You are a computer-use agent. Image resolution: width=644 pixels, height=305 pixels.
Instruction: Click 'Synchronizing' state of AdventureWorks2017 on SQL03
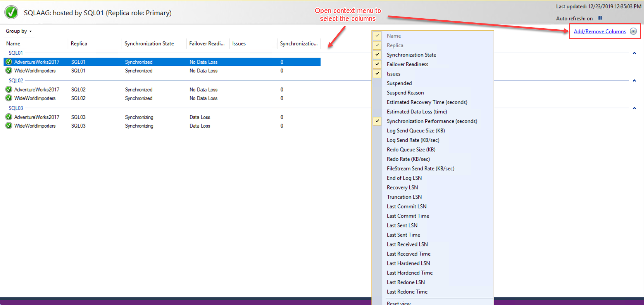tap(139, 117)
